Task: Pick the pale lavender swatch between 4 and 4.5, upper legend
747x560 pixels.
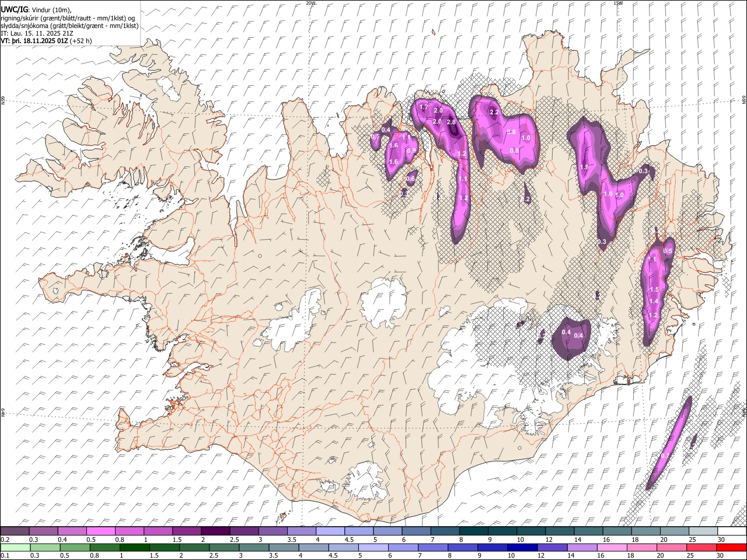Action: (x=330, y=531)
